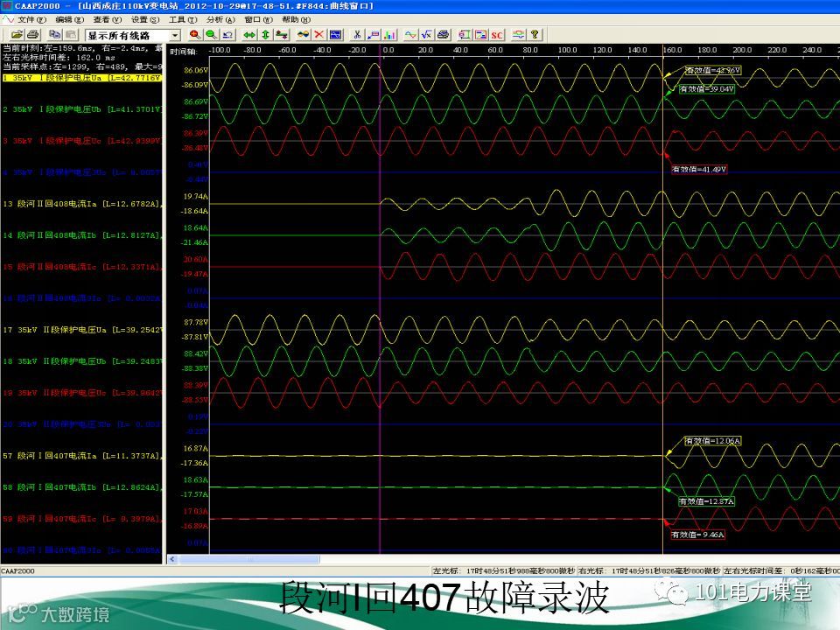Open the 显示所有线路 dropdown list
The width and height of the screenshot is (840, 630).
[176, 35]
